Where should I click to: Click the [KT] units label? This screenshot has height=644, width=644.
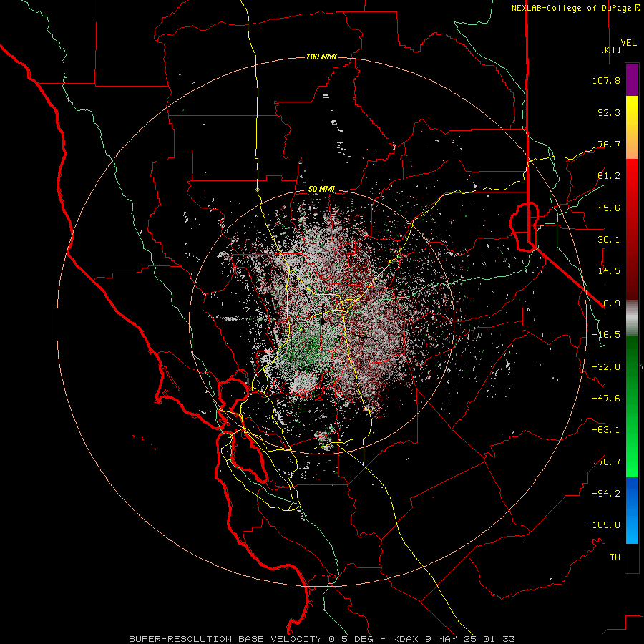coord(611,49)
